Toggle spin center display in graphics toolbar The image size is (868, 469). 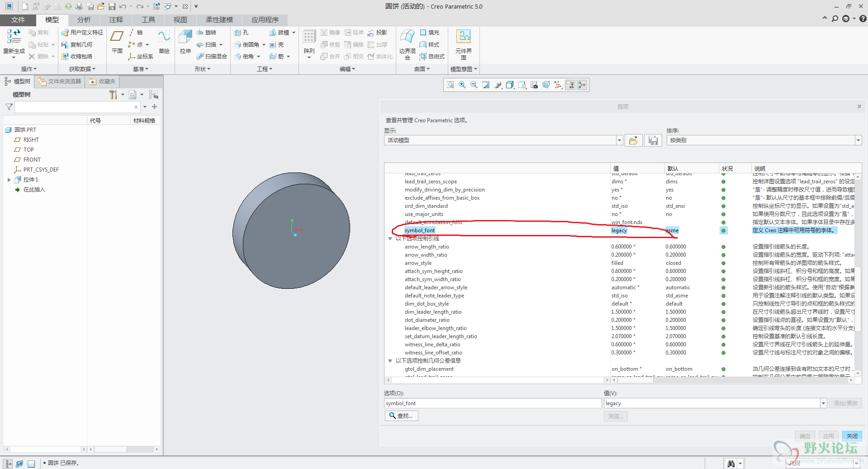click(x=582, y=85)
